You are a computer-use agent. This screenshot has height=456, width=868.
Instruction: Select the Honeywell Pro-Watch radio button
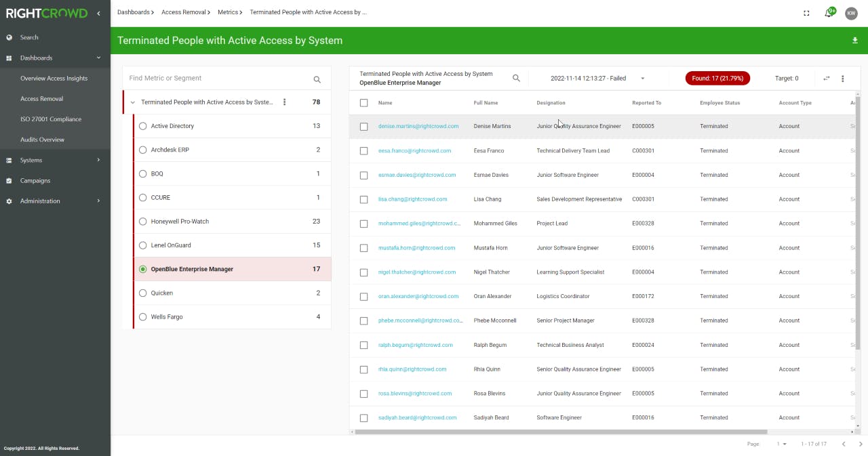pyautogui.click(x=142, y=221)
